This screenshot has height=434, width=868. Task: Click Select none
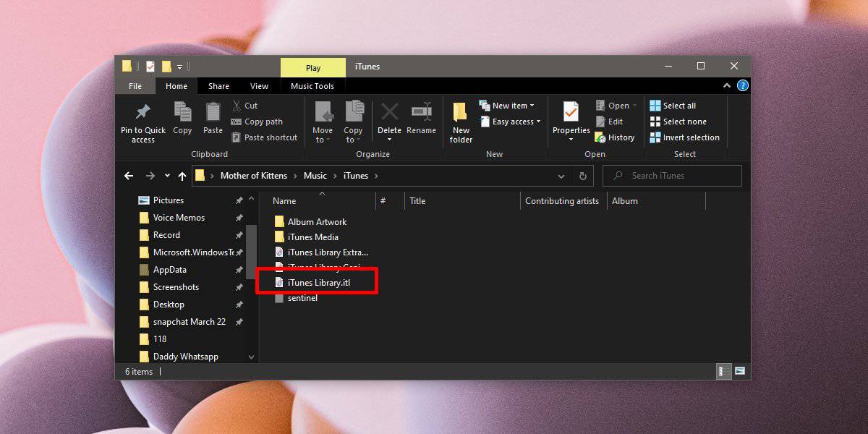tap(678, 122)
